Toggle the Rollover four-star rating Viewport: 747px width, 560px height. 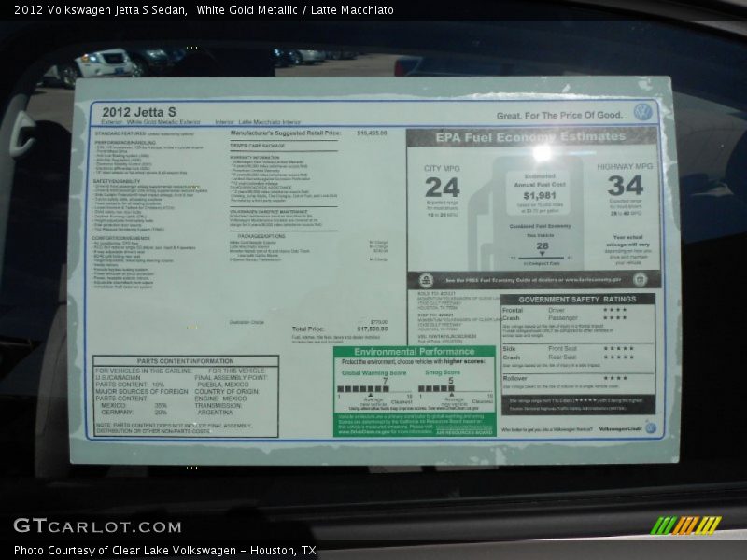(613, 376)
